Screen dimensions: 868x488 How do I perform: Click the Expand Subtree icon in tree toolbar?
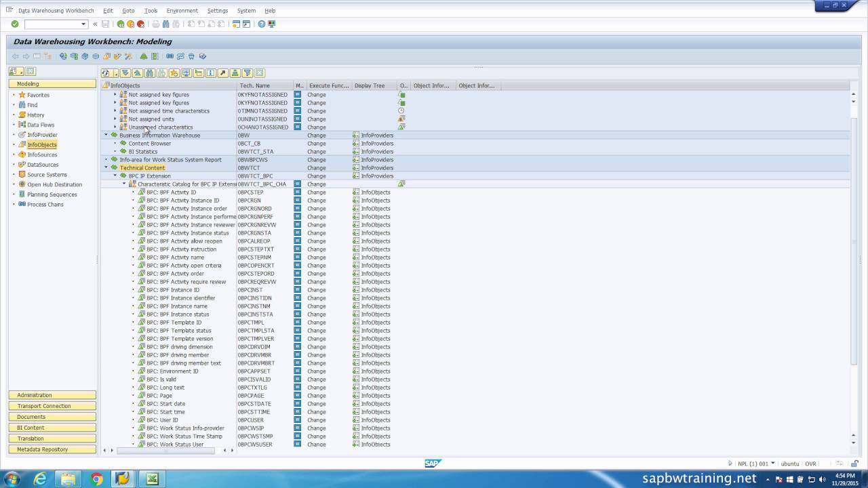[x=125, y=73]
